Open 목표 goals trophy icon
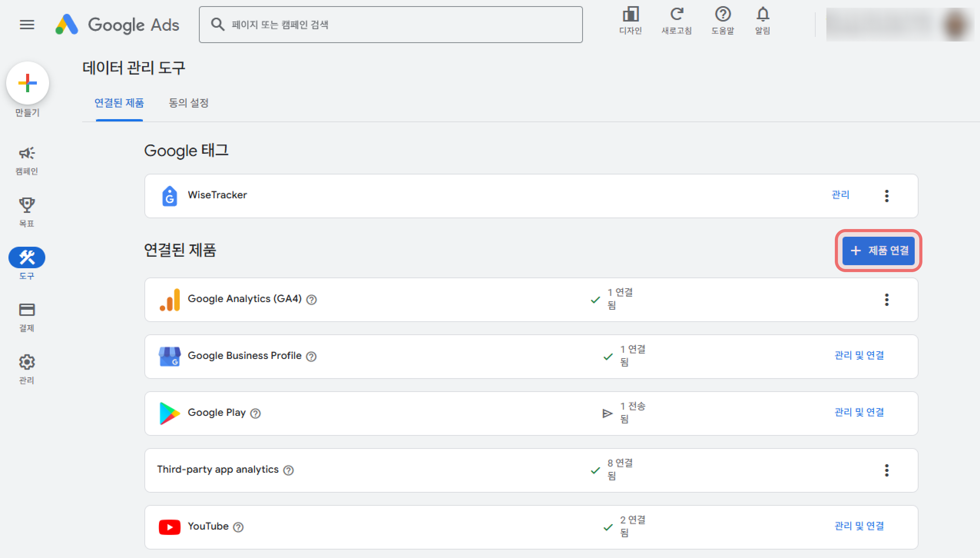The height and width of the screenshot is (558, 980). 27,206
